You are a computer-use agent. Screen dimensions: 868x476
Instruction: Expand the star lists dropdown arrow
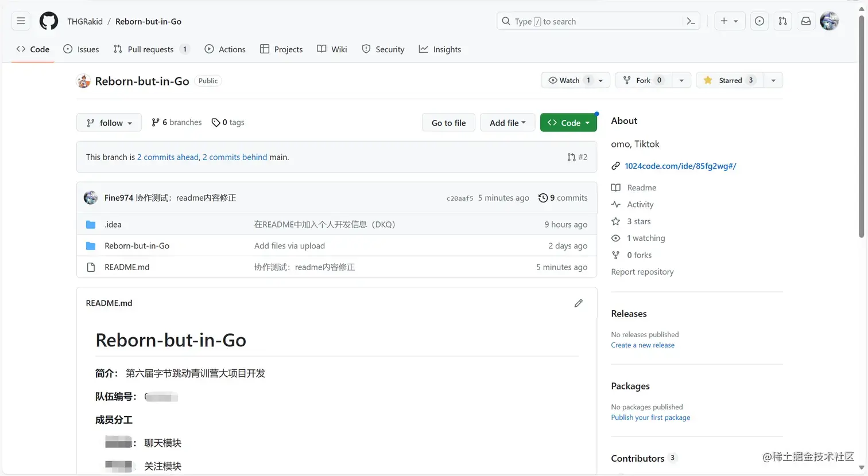tap(773, 80)
